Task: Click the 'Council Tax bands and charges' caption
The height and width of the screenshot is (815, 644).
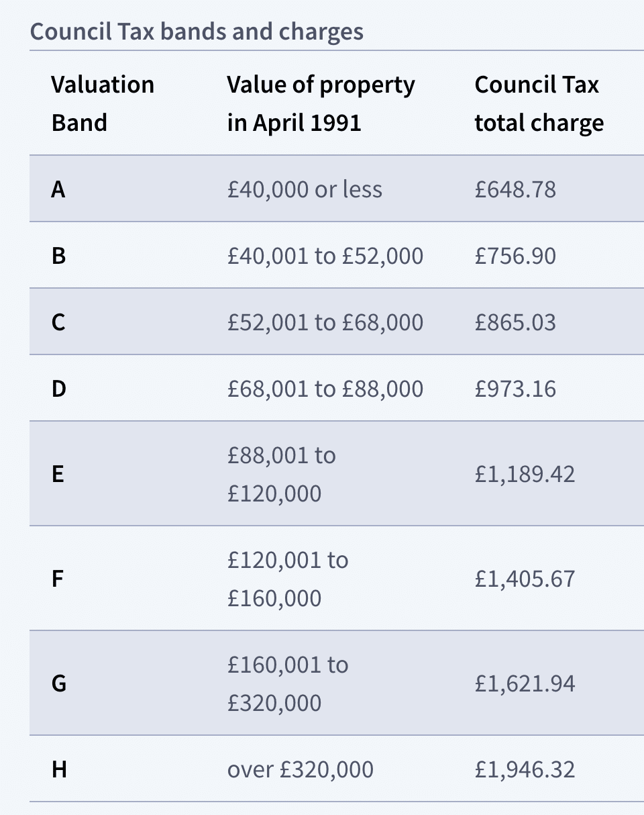Action: 197,32
